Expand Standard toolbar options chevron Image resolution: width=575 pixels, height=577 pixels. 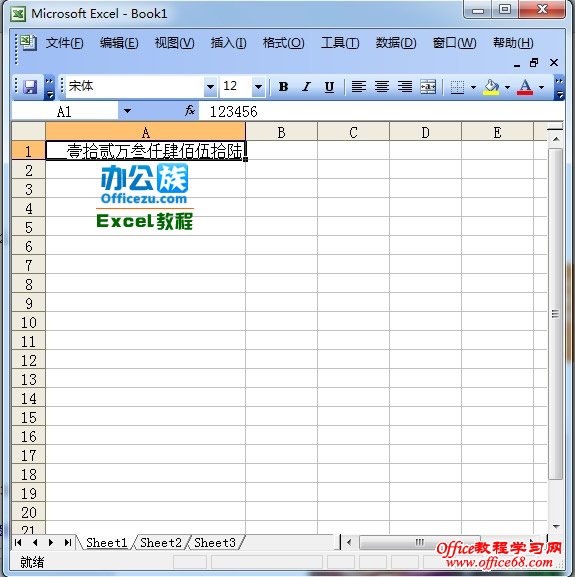point(50,88)
